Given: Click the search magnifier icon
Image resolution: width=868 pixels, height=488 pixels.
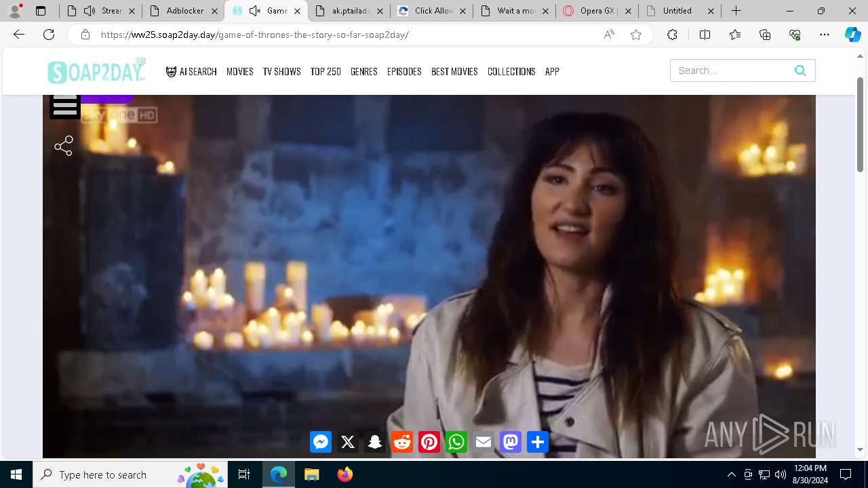Looking at the screenshot, I should click(x=800, y=70).
